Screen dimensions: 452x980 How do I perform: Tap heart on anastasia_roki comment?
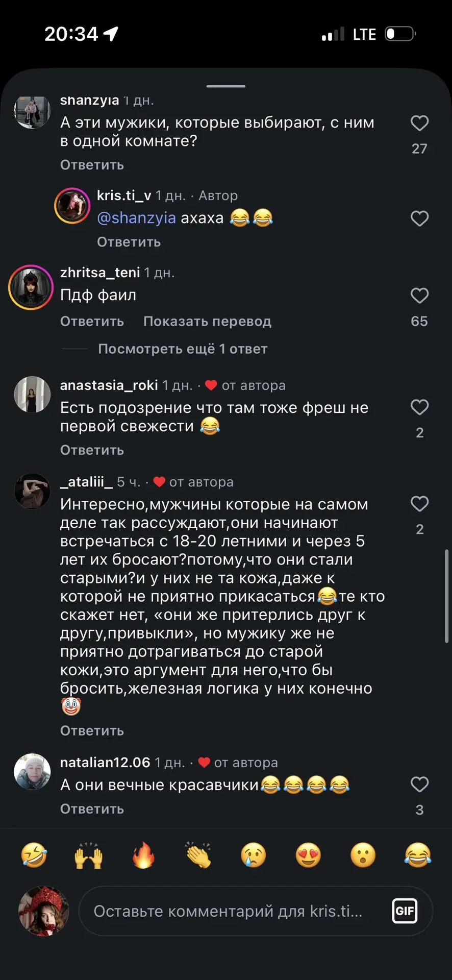[x=419, y=407]
